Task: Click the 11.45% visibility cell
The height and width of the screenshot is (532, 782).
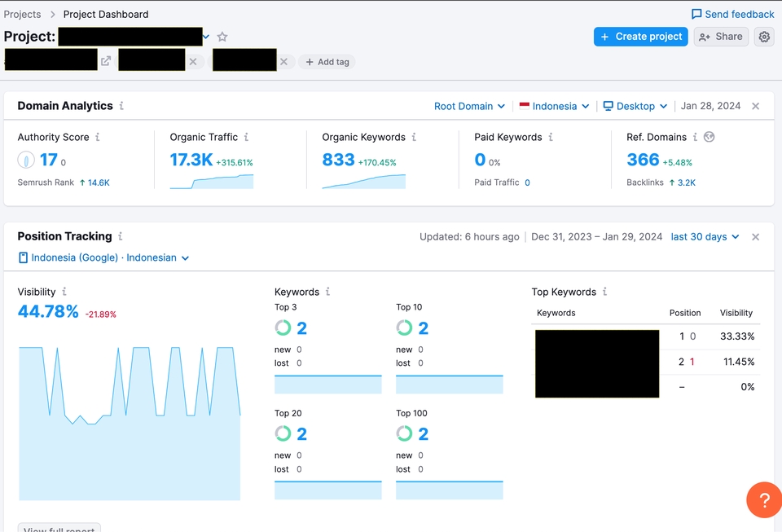Action: point(739,362)
